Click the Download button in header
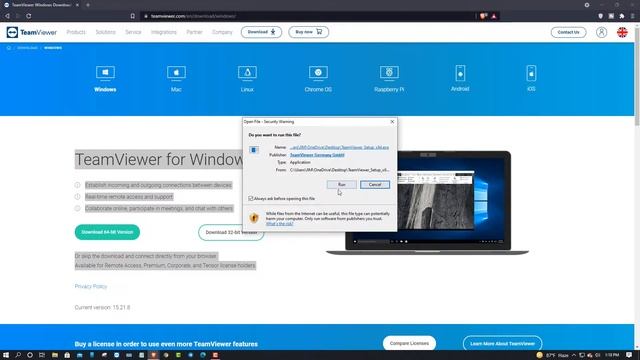The image size is (640, 360). coord(261,32)
